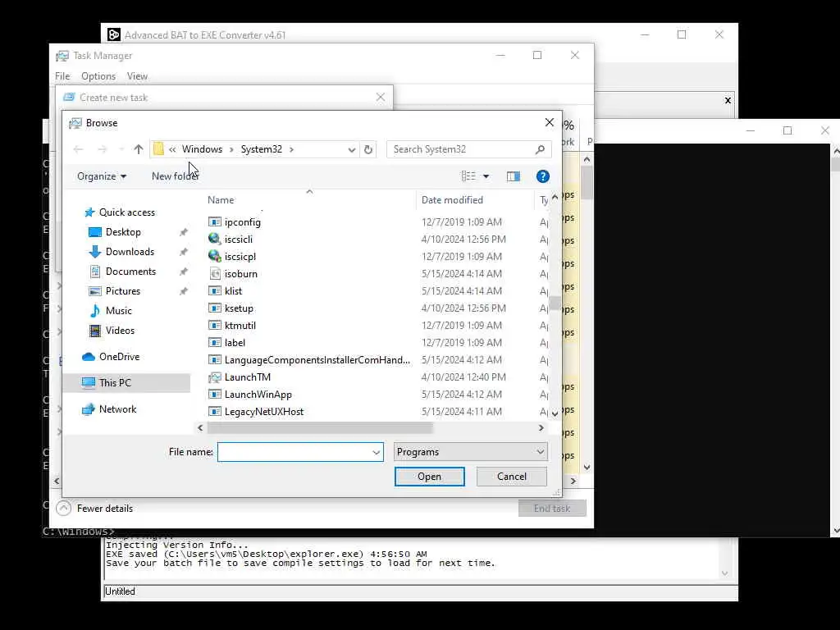Close the Create new task dialog
Image resolution: width=840 pixels, height=630 pixels.
(381, 98)
